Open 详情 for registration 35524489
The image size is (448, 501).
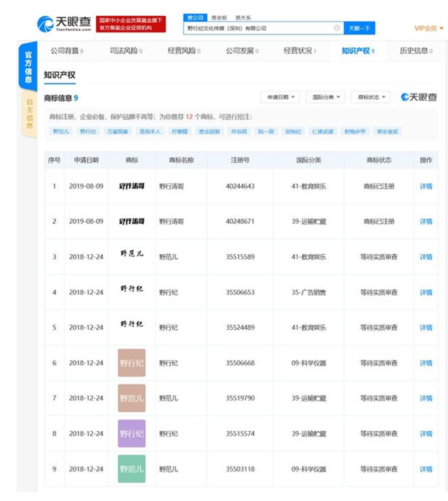pos(426,328)
